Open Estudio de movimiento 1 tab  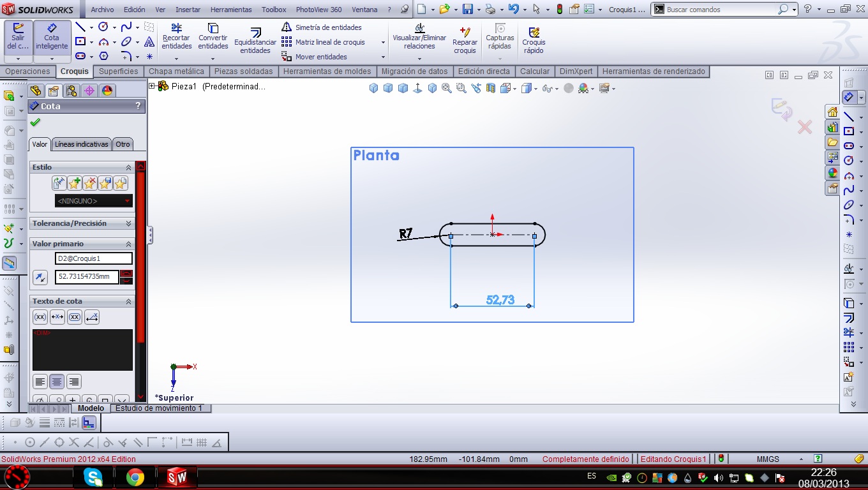[x=158, y=408]
